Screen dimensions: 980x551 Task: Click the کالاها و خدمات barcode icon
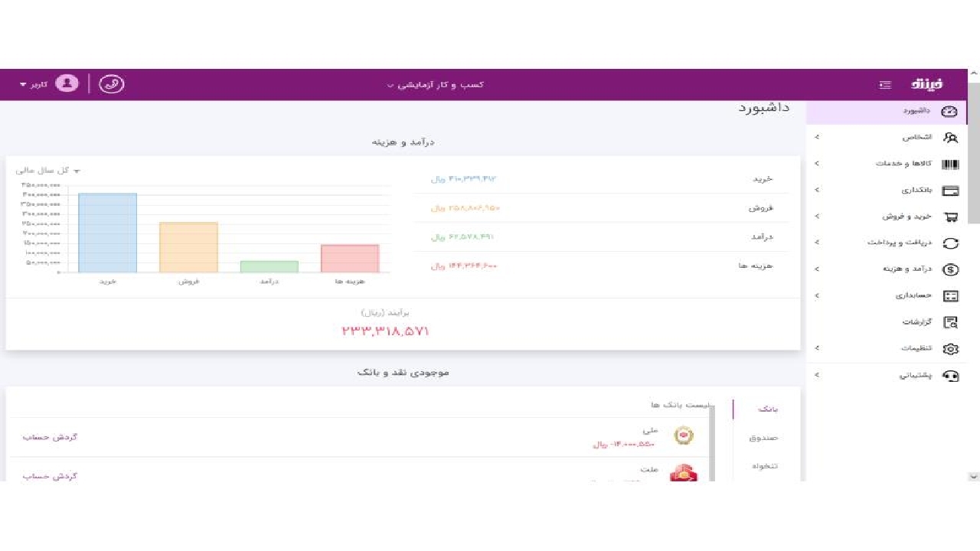[x=950, y=164]
